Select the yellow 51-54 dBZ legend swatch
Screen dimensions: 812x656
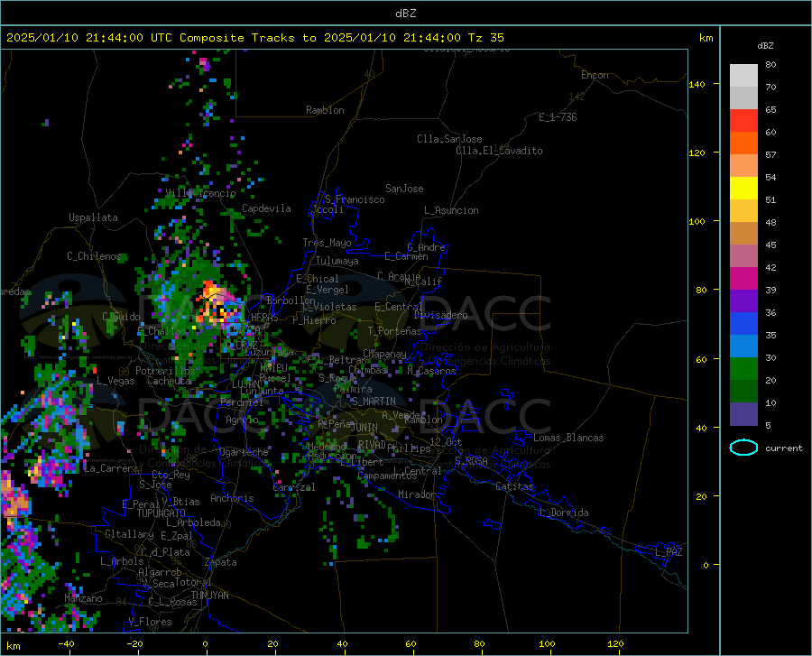(x=743, y=189)
